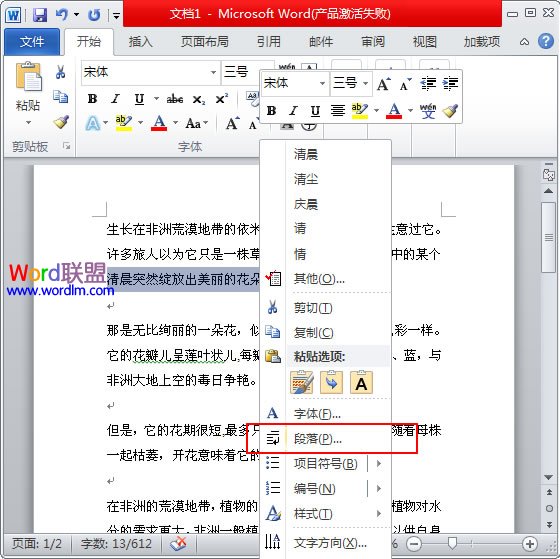
Task: Click mini toolbar Increase Indent icon
Action: click(450, 84)
